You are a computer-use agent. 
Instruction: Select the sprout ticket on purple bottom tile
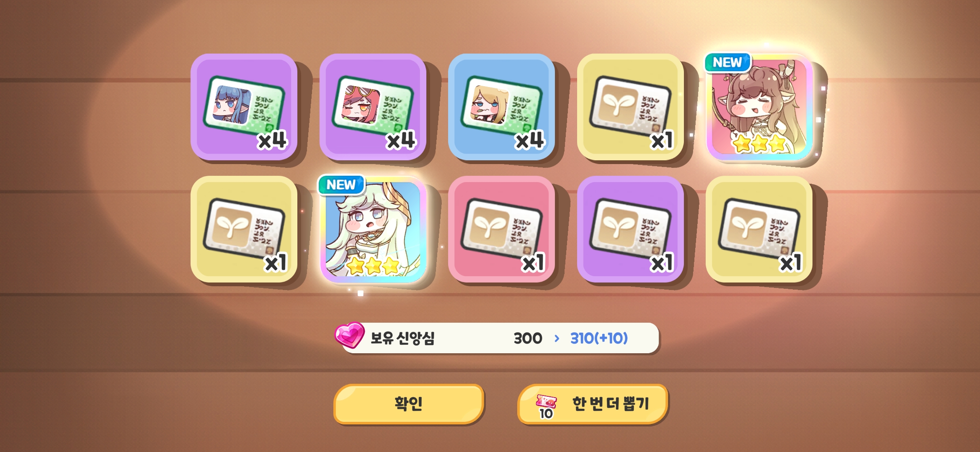coord(630,229)
